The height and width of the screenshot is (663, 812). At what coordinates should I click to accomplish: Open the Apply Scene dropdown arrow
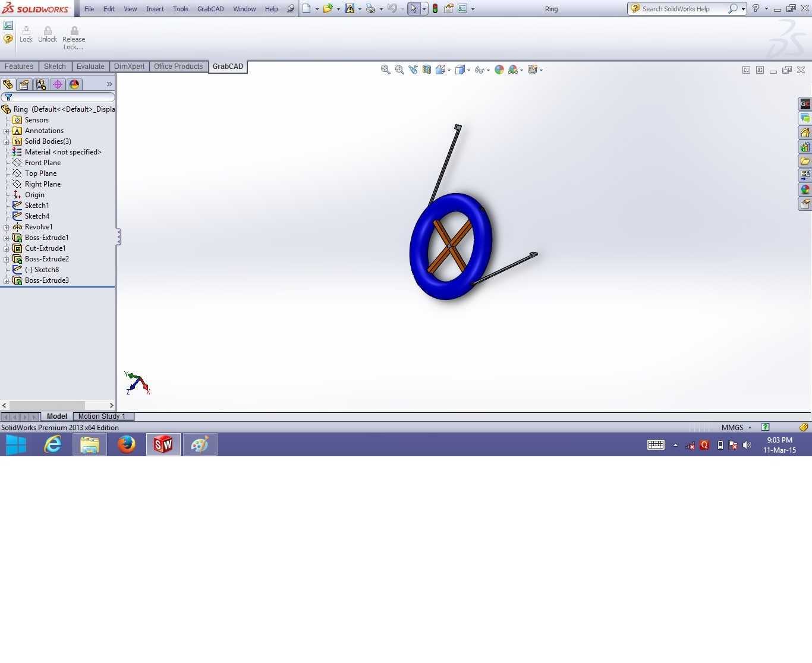521,70
